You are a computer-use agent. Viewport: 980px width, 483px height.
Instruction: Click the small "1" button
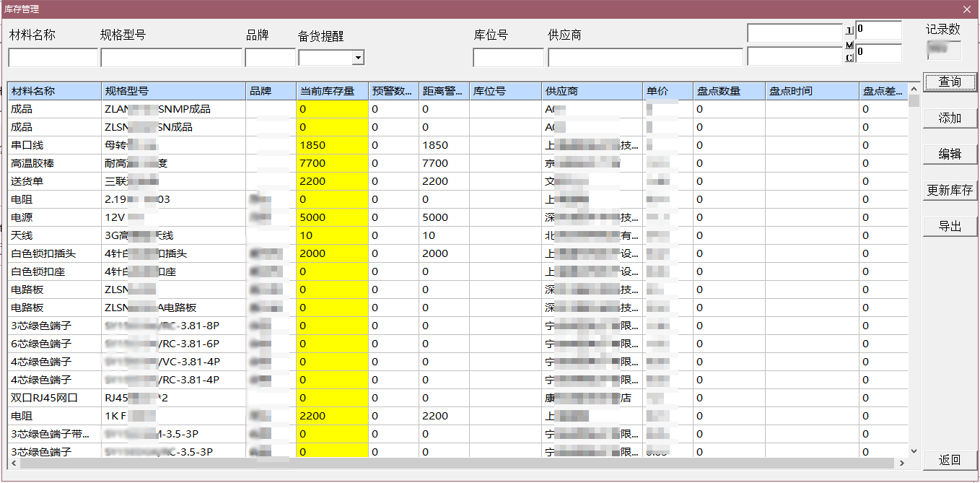click(849, 31)
